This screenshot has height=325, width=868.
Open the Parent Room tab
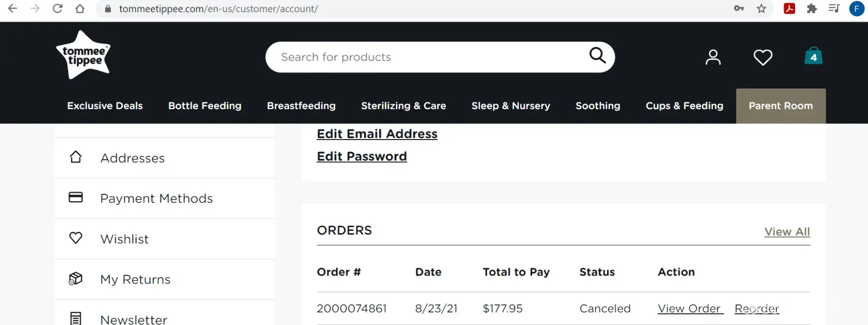point(781,106)
